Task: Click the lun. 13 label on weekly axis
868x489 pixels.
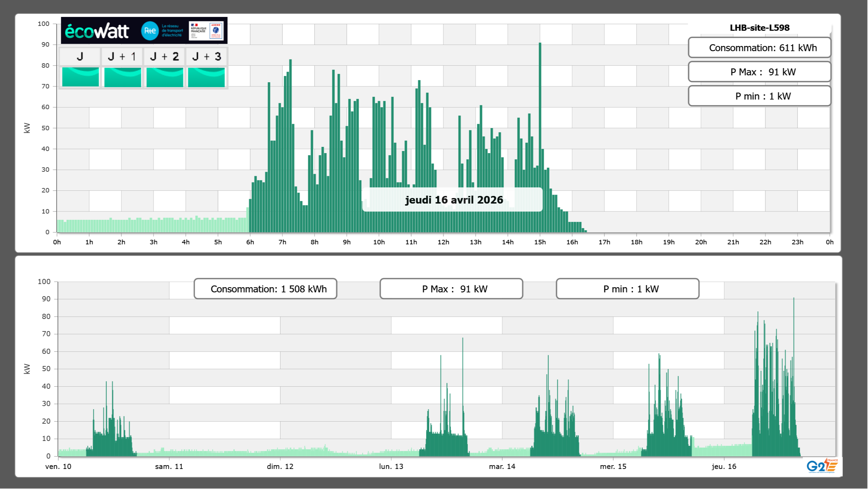Action: (391, 467)
